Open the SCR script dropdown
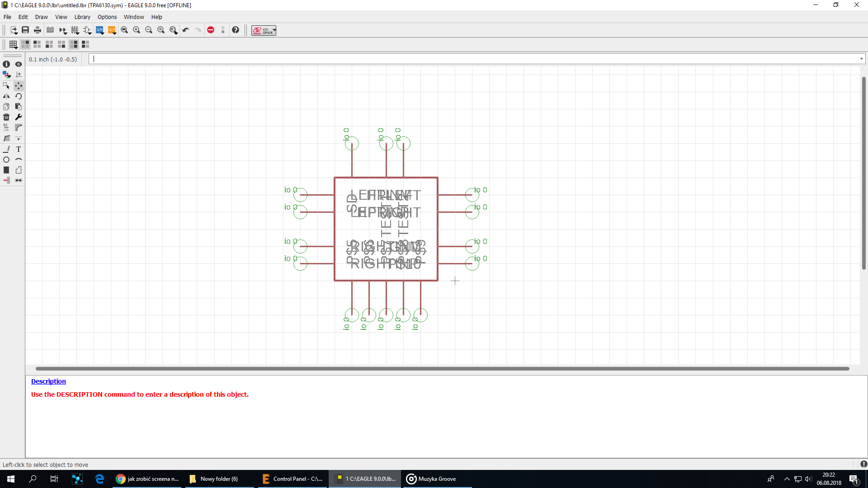The height and width of the screenshot is (488, 868). (x=100, y=30)
